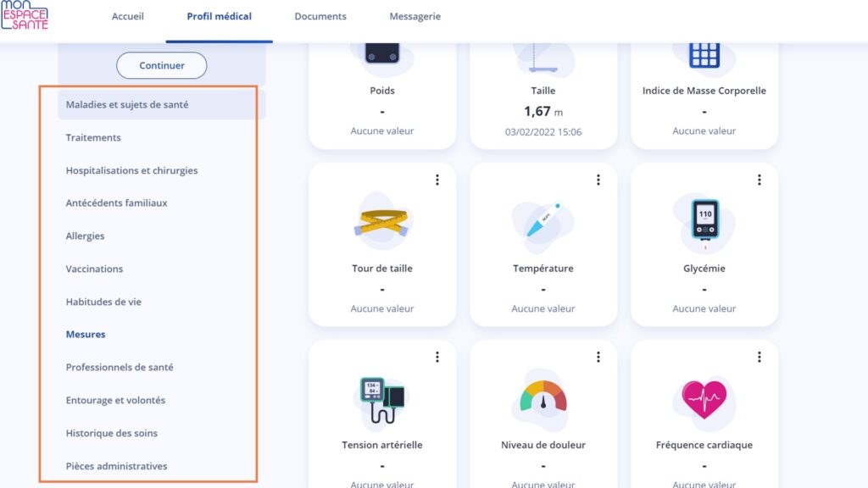Open options menu on Fréquence cardiaque card
The image size is (868, 488).
pos(759,358)
